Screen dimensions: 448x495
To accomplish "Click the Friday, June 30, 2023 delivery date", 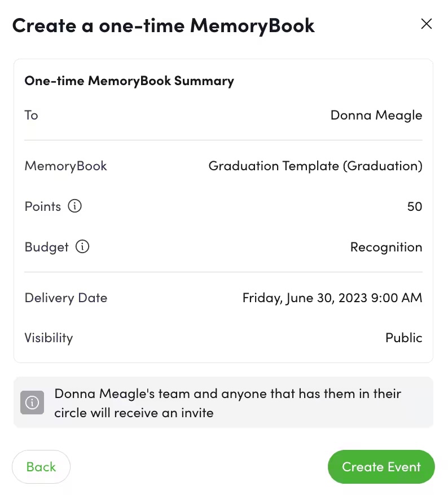I will (332, 298).
